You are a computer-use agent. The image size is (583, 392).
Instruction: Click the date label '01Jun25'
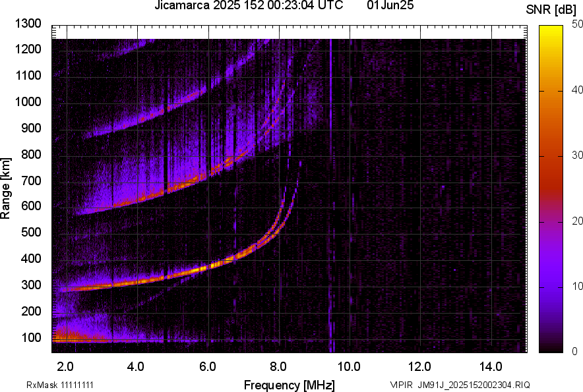coord(390,5)
